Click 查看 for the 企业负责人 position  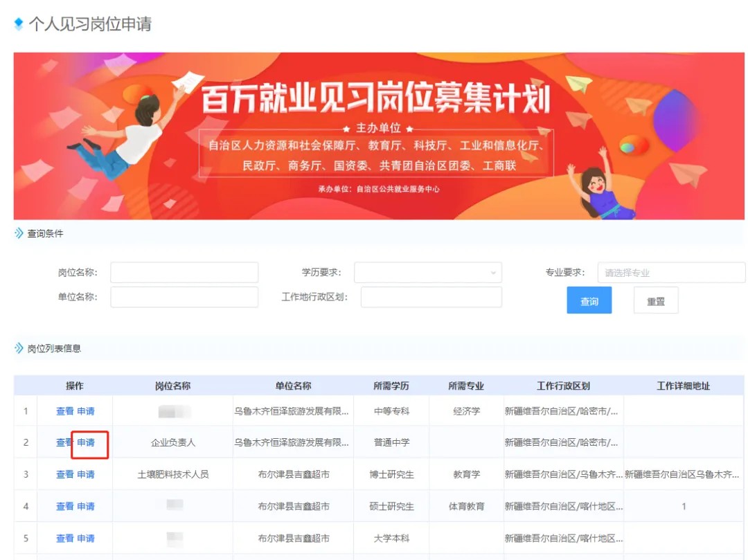click(64, 443)
